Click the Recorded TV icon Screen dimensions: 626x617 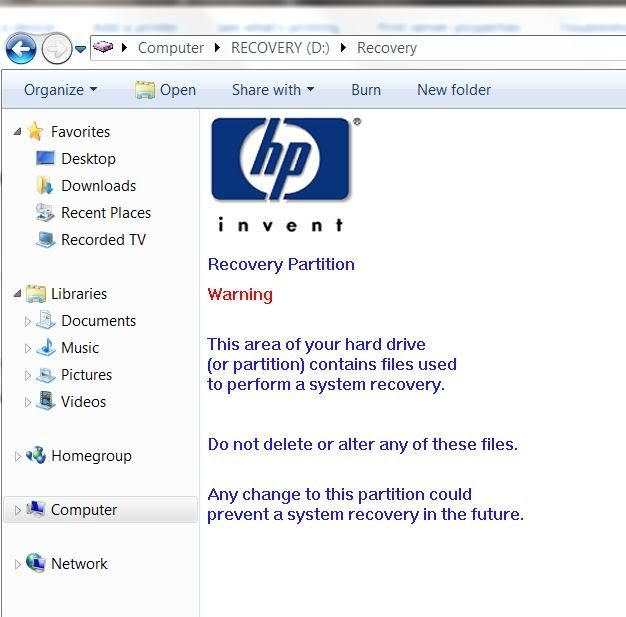click(46, 239)
